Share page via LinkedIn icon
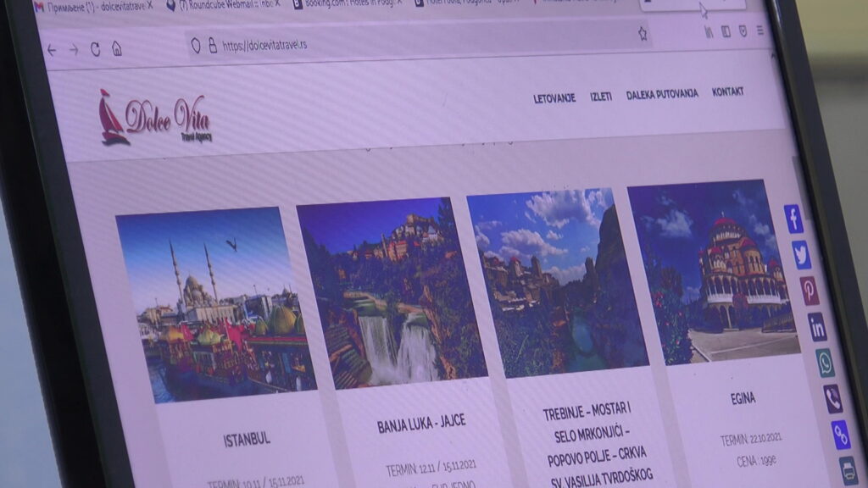Viewport: 868px width, 488px height. (x=817, y=326)
